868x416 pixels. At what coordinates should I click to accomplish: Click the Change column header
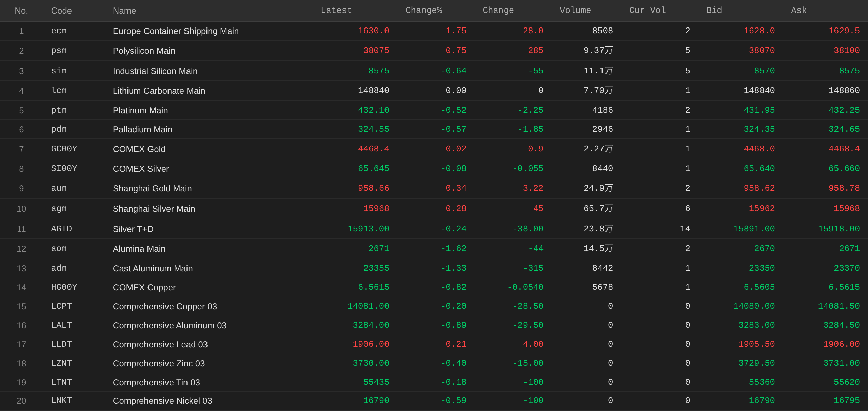[x=498, y=11]
